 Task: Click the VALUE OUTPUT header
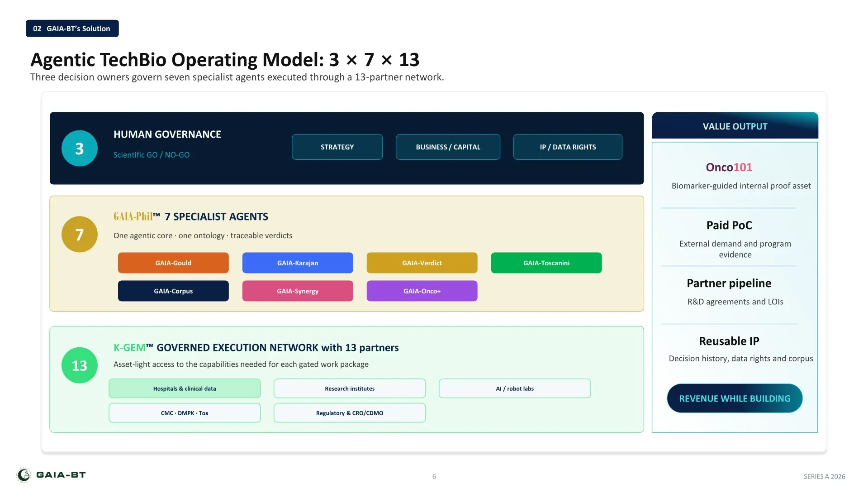(x=735, y=126)
